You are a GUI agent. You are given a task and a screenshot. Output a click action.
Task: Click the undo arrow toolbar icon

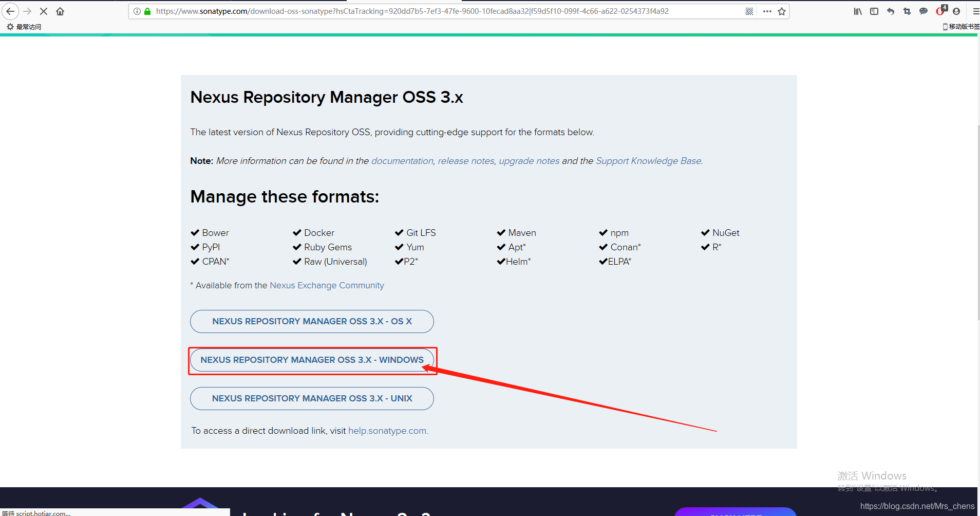(x=891, y=11)
